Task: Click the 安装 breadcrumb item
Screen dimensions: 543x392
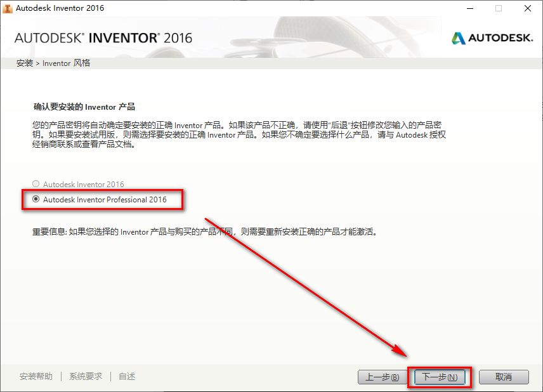Action: 21,63
